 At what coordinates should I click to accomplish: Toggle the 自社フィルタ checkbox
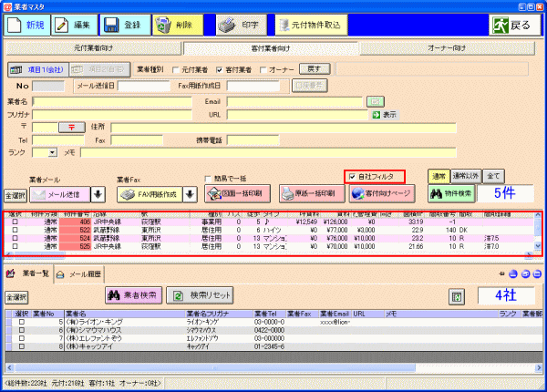(x=352, y=177)
